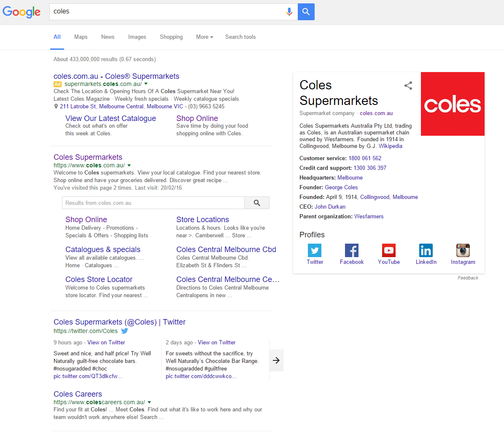Open Coles Store Locator sitelink
The width and height of the screenshot is (504, 435).
click(x=99, y=279)
